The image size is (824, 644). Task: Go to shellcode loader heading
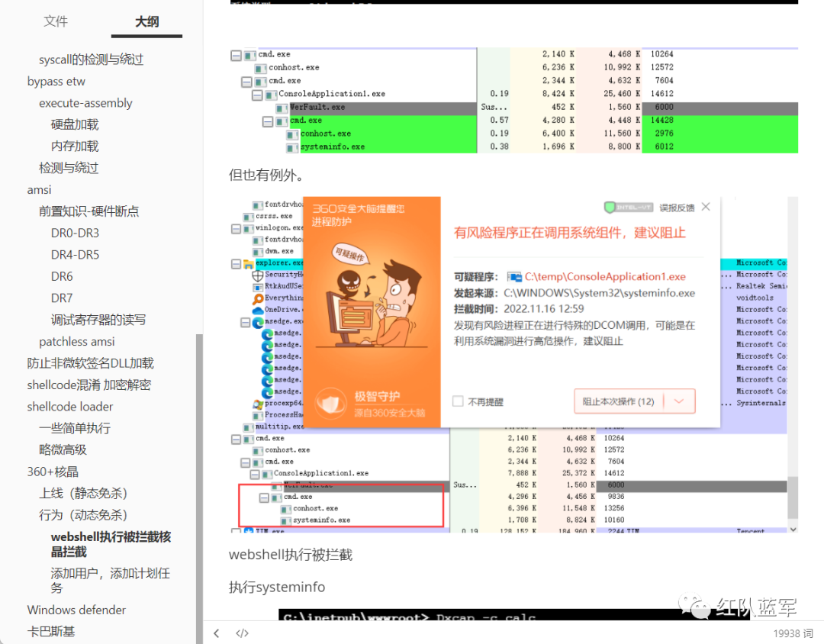(x=70, y=407)
